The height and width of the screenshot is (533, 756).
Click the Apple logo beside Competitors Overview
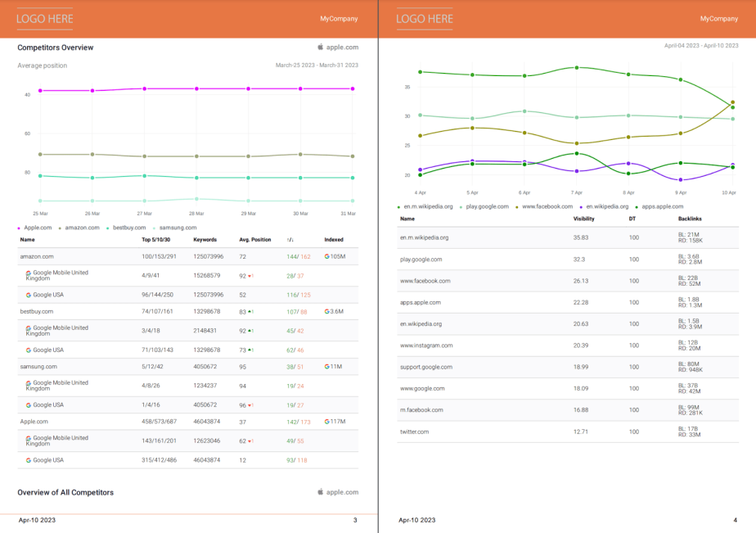320,47
